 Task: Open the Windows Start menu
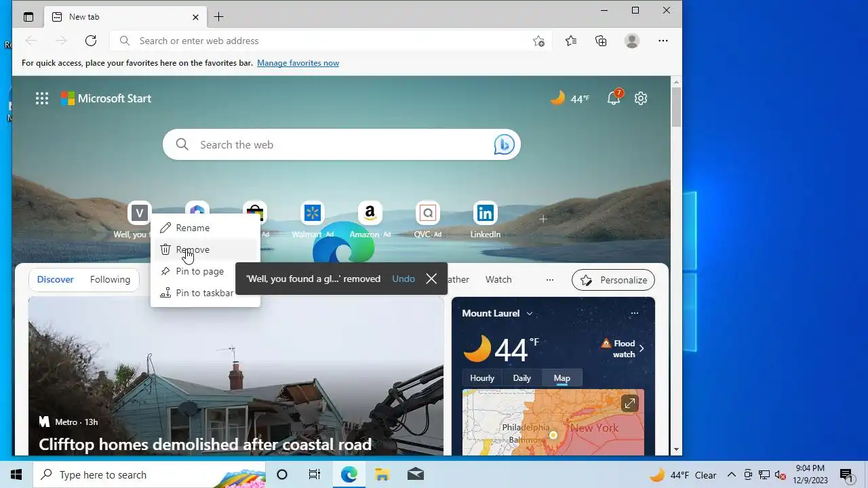[16, 474]
